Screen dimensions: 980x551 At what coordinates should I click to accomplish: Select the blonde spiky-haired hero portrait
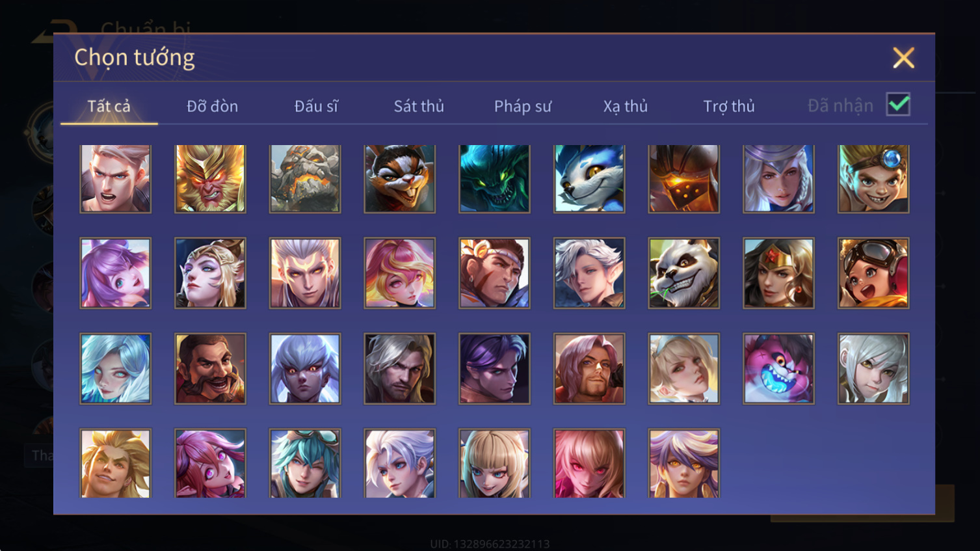(115, 463)
